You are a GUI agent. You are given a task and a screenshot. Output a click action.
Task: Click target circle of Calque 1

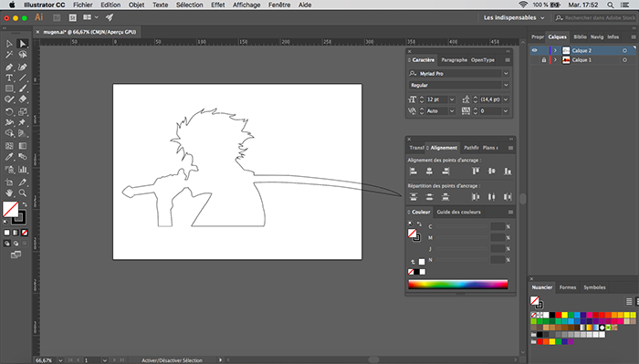click(624, 60)
